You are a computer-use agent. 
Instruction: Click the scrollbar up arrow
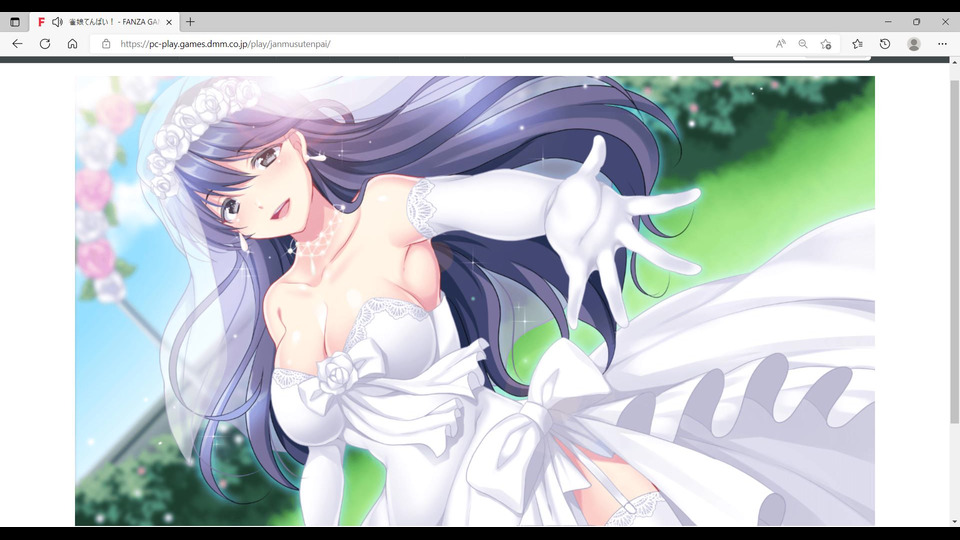[954, 62]
